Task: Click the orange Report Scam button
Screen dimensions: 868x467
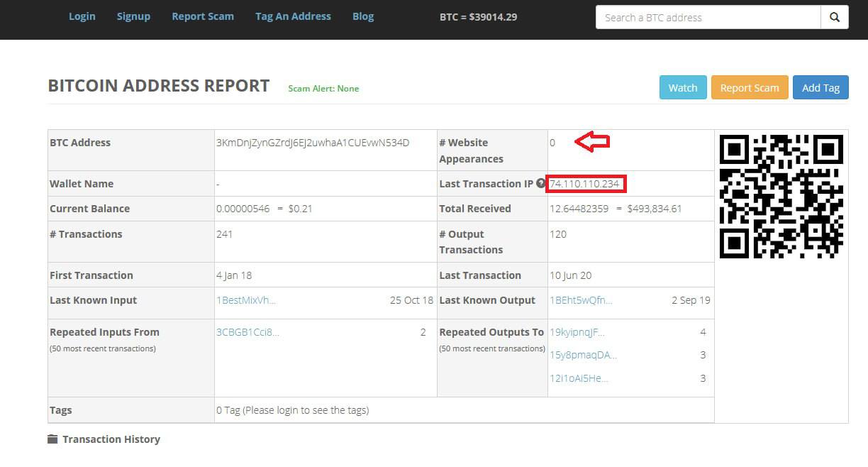Action: coord(750,88)
